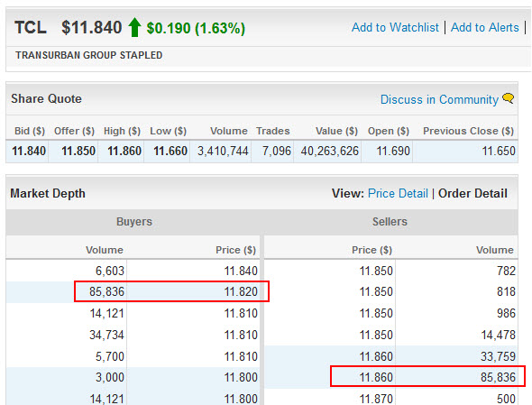Click the Low ($) column header
Viewport: 532px width, 405px height.
pyautogui.click(x=169, y=131)
